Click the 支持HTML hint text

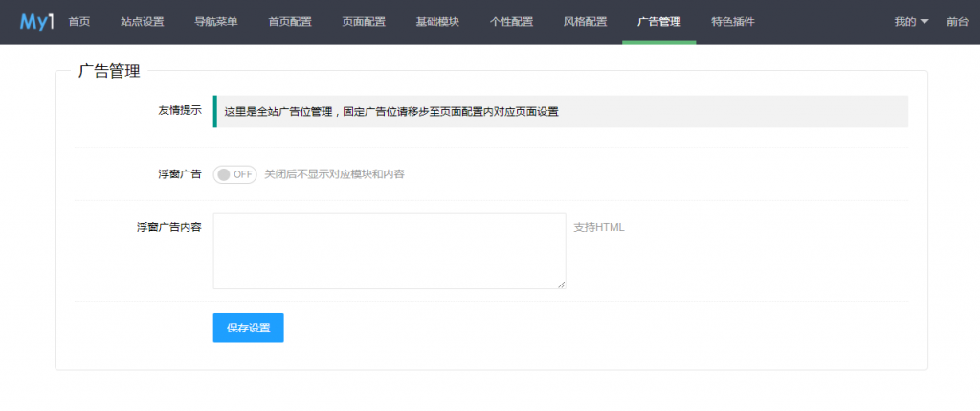click(598, 227)
